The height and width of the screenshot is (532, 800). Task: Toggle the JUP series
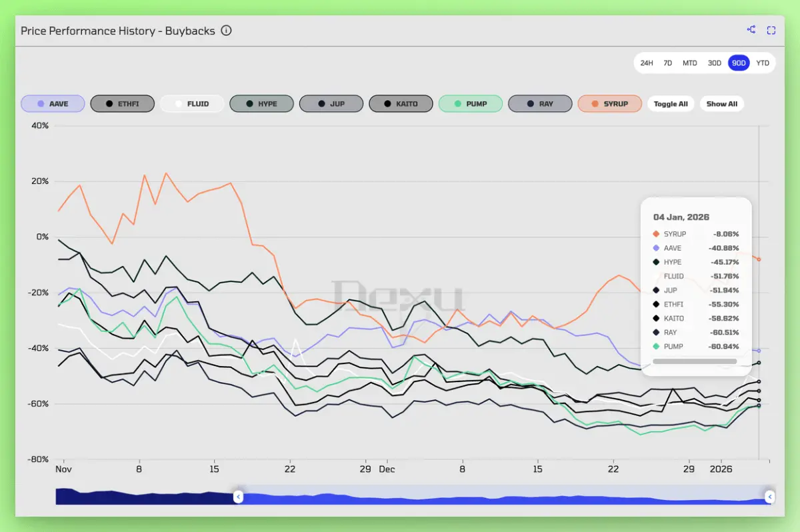tap(331, 103)
